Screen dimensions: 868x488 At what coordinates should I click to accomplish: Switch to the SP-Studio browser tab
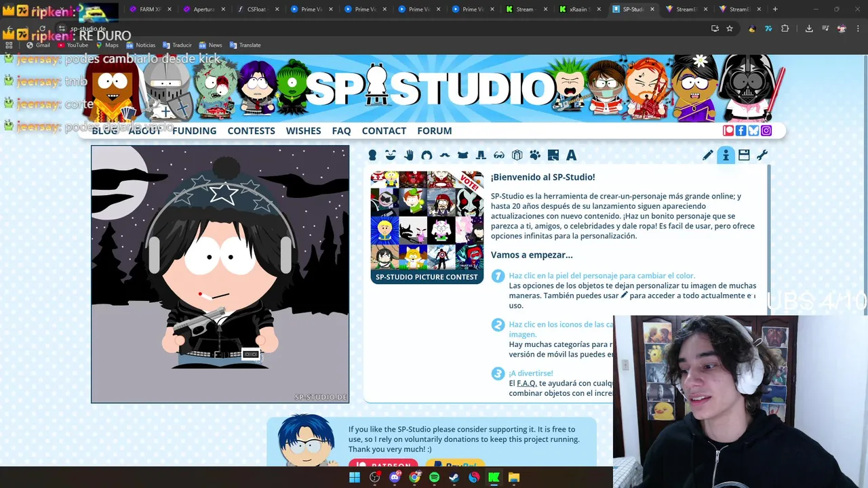[633, 9]
